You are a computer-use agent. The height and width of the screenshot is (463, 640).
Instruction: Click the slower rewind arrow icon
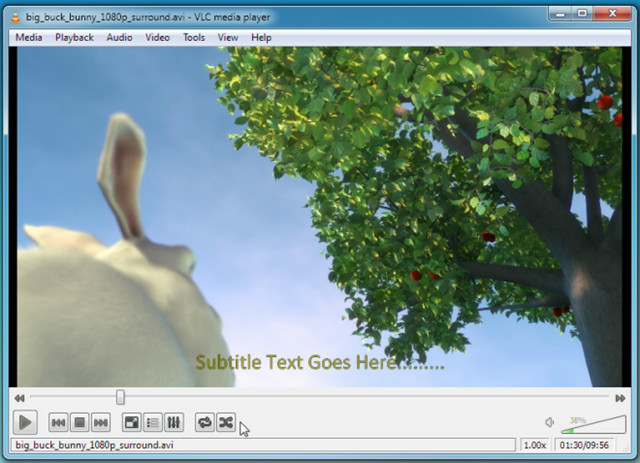(x=19, y=398)
